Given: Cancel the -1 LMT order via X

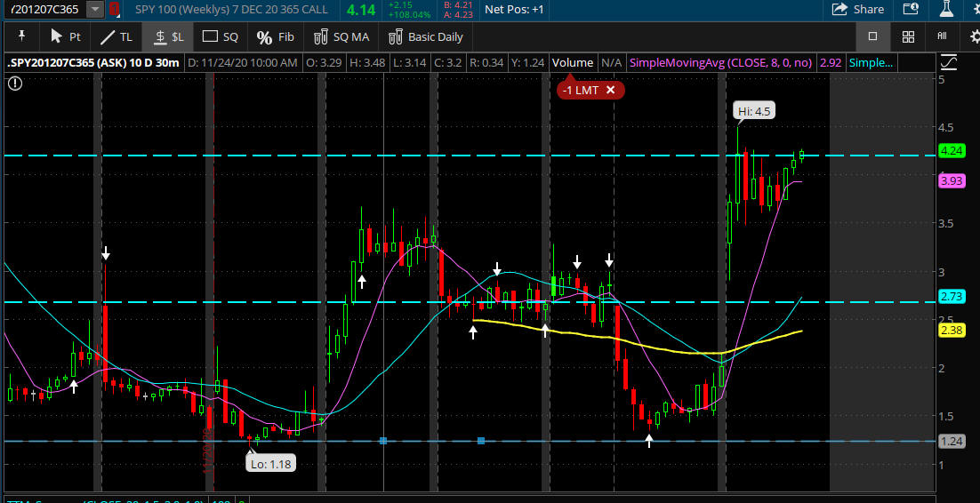Looking at the screenshot, I should (x=610, y=90).
